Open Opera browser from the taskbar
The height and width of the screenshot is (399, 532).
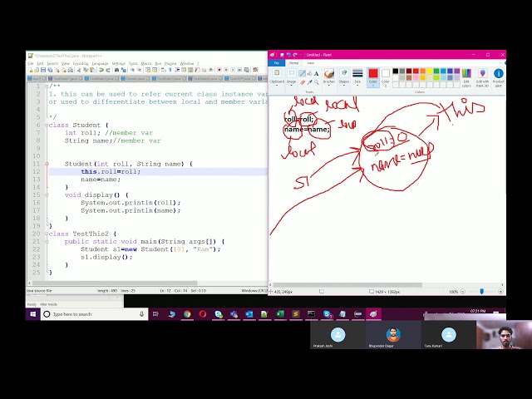203,314
